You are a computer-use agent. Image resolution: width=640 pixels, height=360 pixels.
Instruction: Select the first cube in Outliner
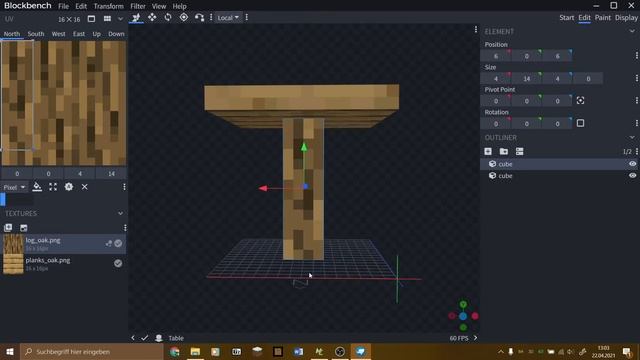click(x=559, y=164)
